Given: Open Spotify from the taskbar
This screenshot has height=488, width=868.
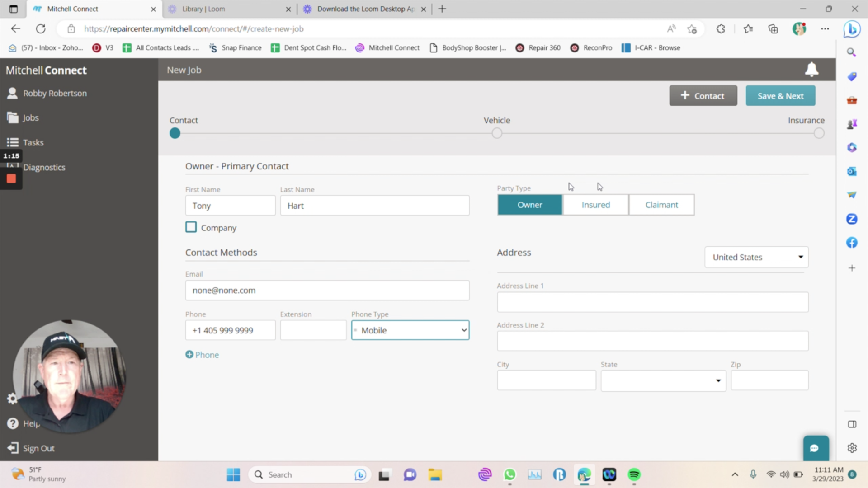Looking at the screenshot, I should pos(634,474).
